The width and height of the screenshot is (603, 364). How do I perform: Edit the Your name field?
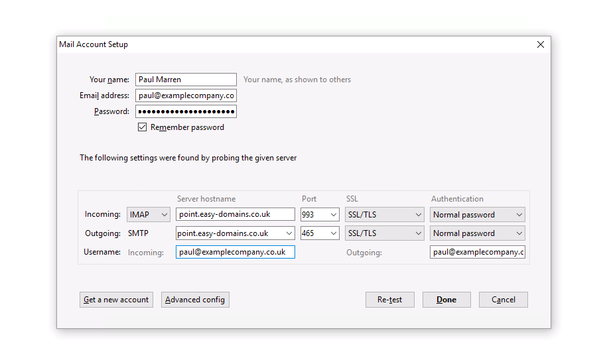click(186, 80)
